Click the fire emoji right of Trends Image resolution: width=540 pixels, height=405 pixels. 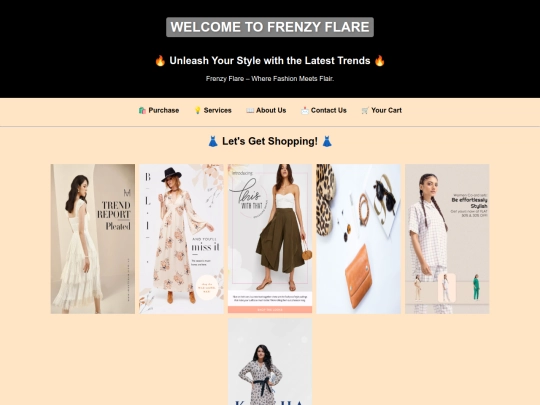pos(380,61)
